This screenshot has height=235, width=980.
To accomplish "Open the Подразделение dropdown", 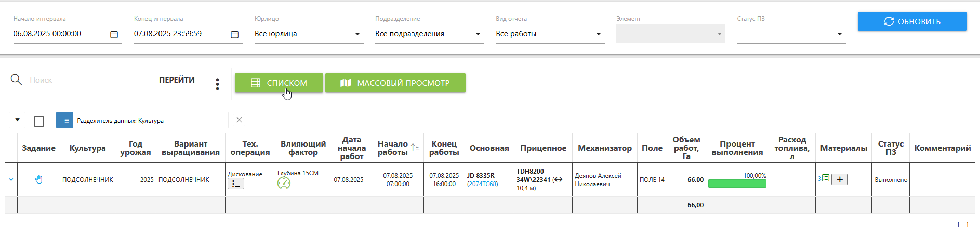I will pyautogui.click(x=478, y=34).
